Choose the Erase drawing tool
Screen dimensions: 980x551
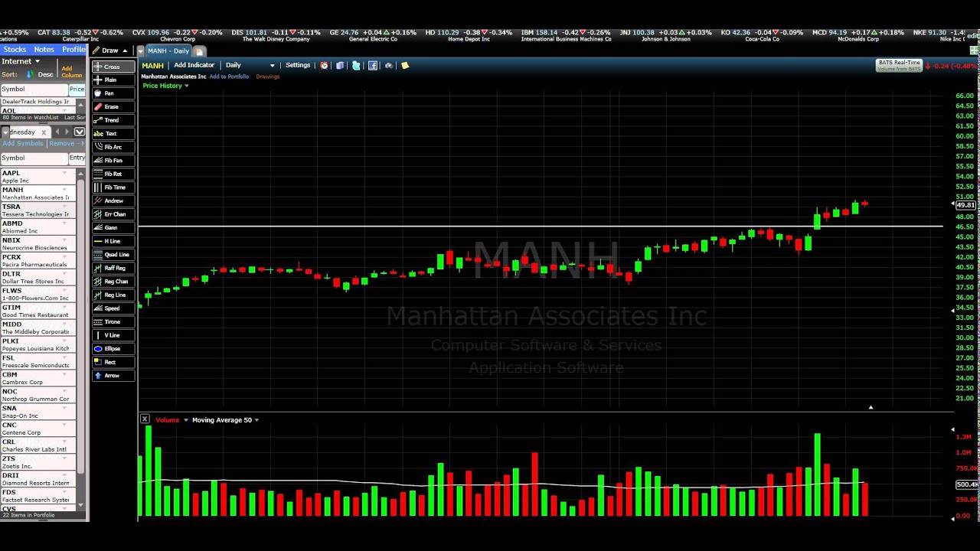point(113,106)
